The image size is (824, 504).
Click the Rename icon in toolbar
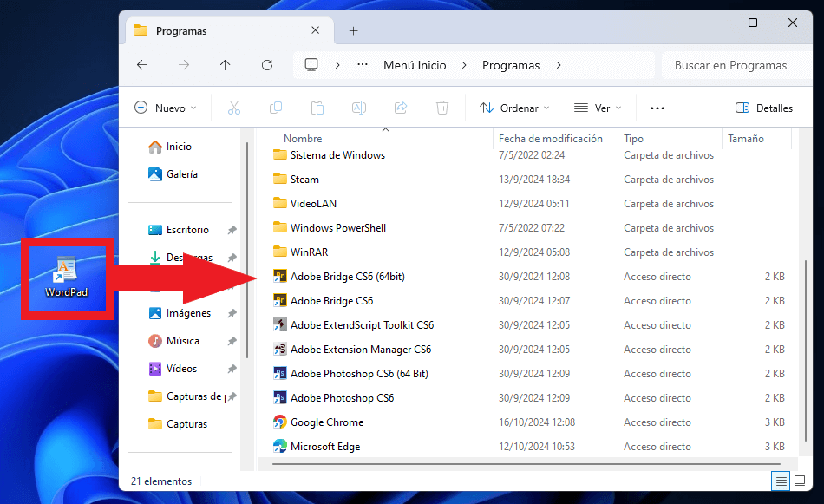pos(359,108)
